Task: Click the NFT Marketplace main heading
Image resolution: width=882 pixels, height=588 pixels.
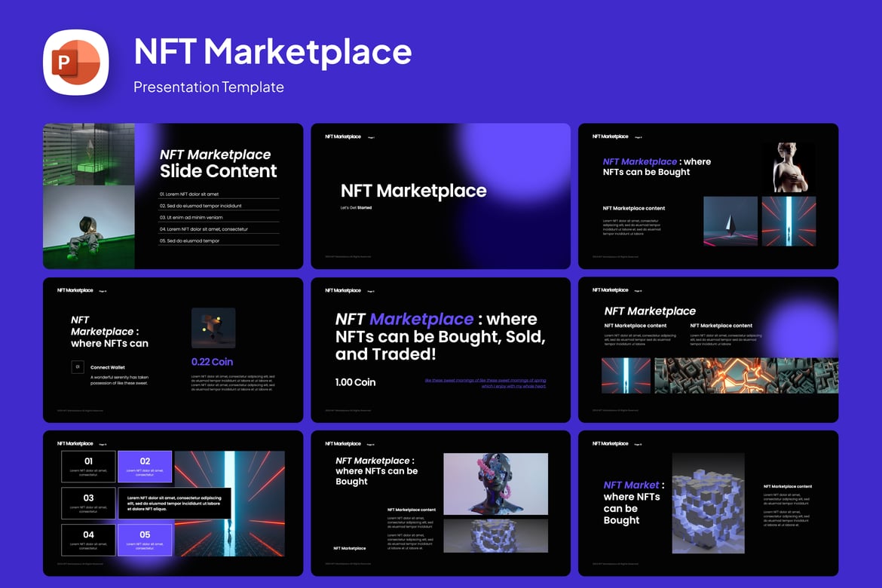Action: 273,52
